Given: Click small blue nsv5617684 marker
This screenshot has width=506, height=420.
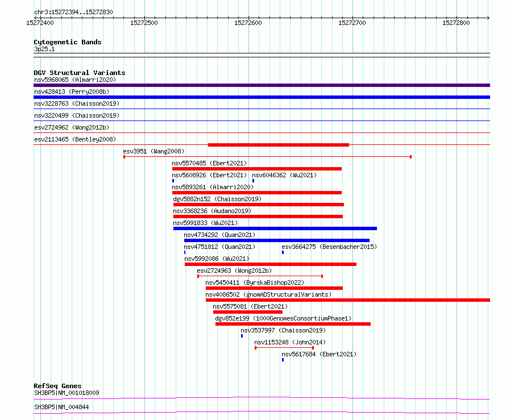Looking at the screenshot, I should point(283,360).
